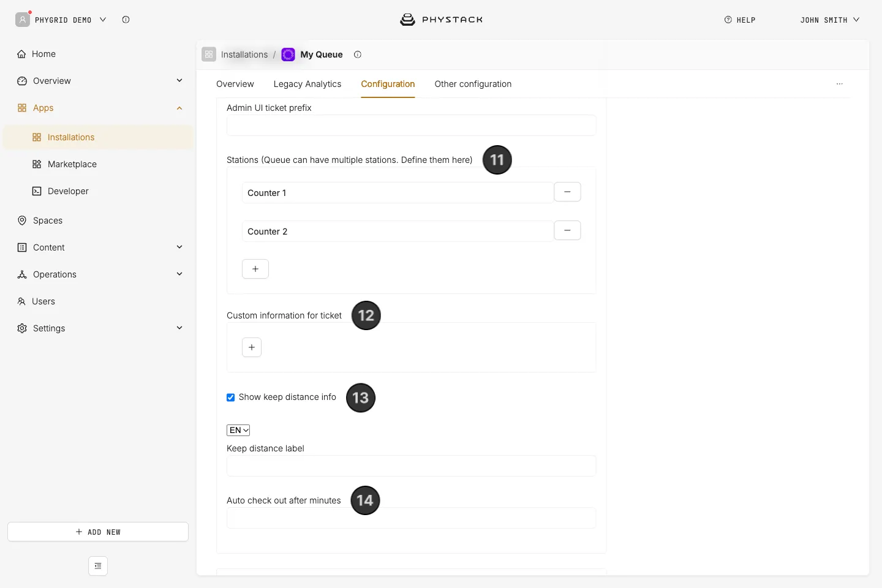Open the HELP link

point(740,20)
